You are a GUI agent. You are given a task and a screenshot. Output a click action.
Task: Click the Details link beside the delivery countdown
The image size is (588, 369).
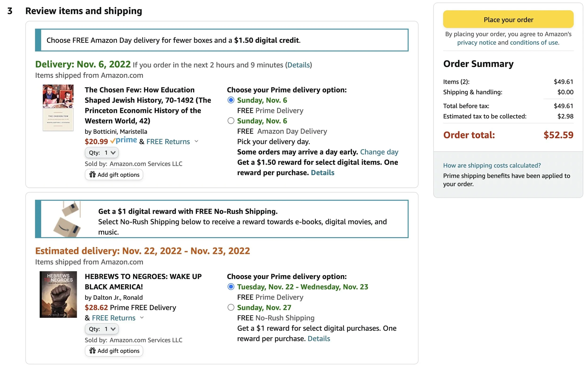pos(298,65)
